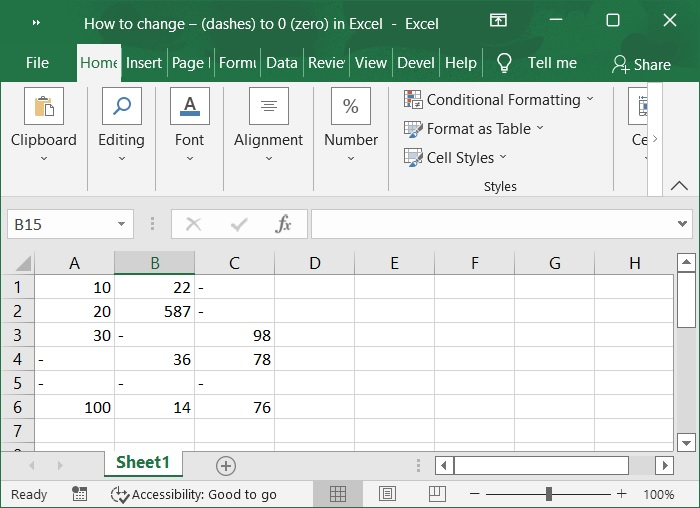This screenshot has height=508, width=700.
Task: Open the Data ribbon tab
Action: click(281, 63)
